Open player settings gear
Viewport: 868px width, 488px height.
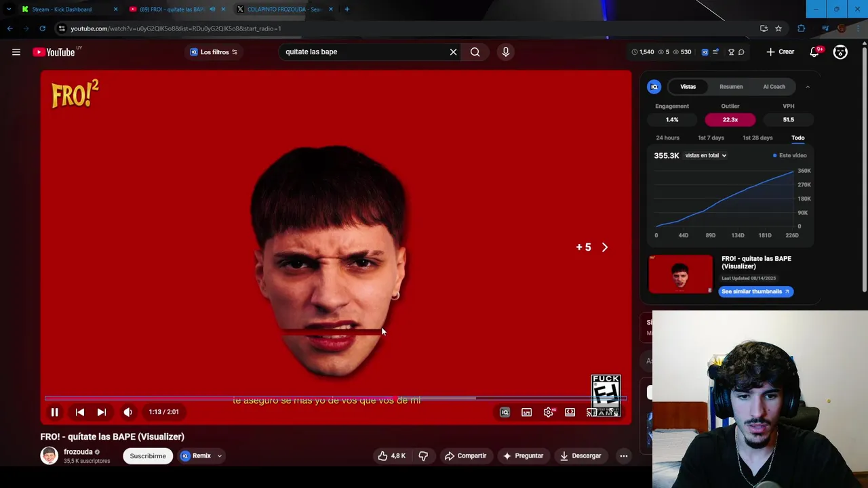tap(549, 412)
